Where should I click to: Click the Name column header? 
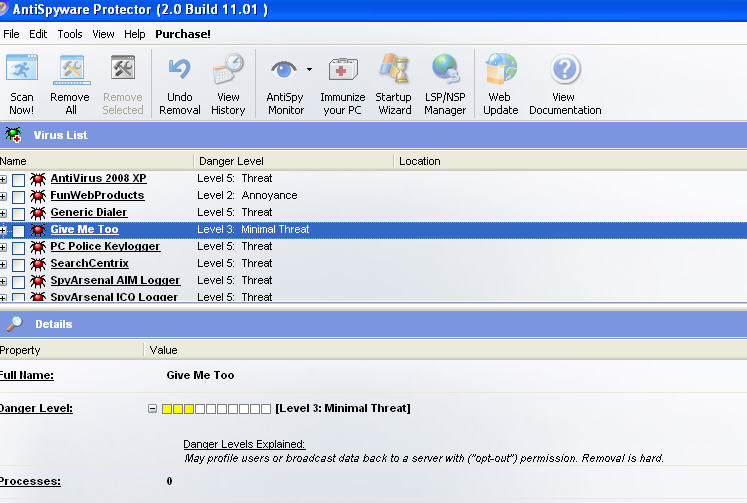click(96, 161)
